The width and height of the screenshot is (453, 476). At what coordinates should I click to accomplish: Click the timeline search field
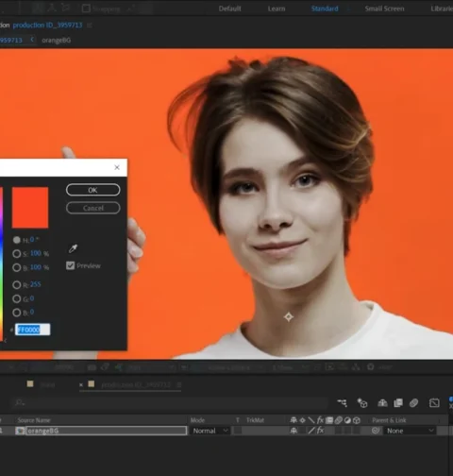click(x=170, y=402)
